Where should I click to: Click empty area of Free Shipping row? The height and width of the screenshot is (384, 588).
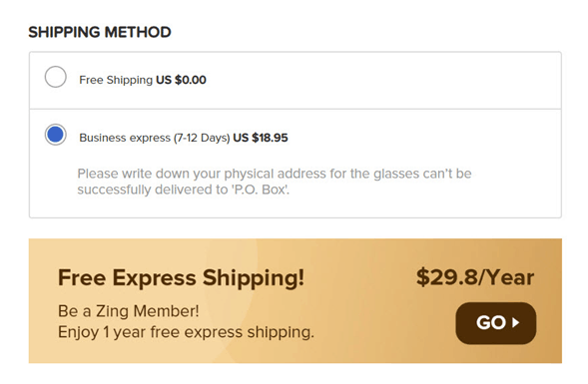pyautogui.click(x=382, y=80)
